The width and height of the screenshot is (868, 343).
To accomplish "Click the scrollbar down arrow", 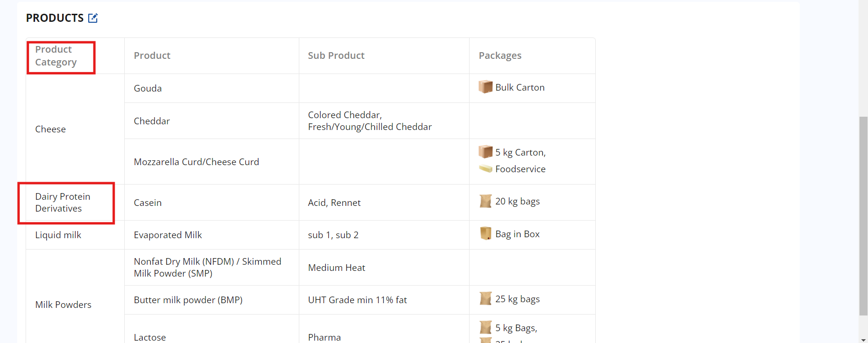I will pyautogui.click(x=863, y=340).
